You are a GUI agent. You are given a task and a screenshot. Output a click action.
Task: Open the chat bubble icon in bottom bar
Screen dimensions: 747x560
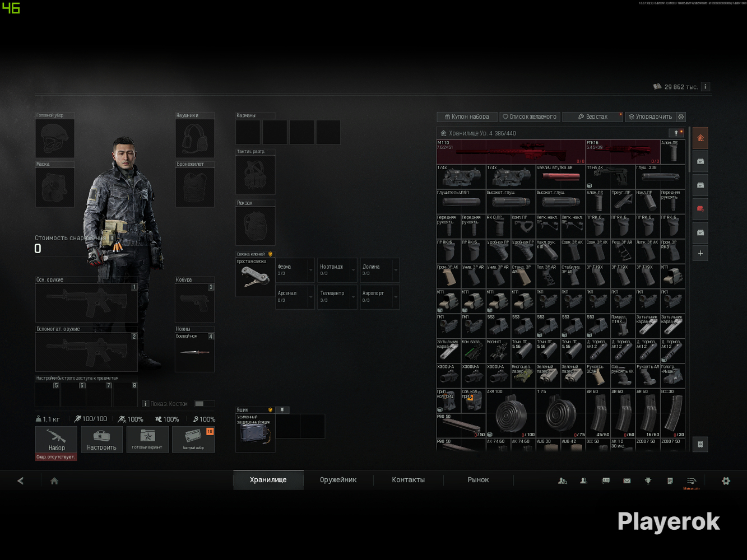[x=606, y=480]
